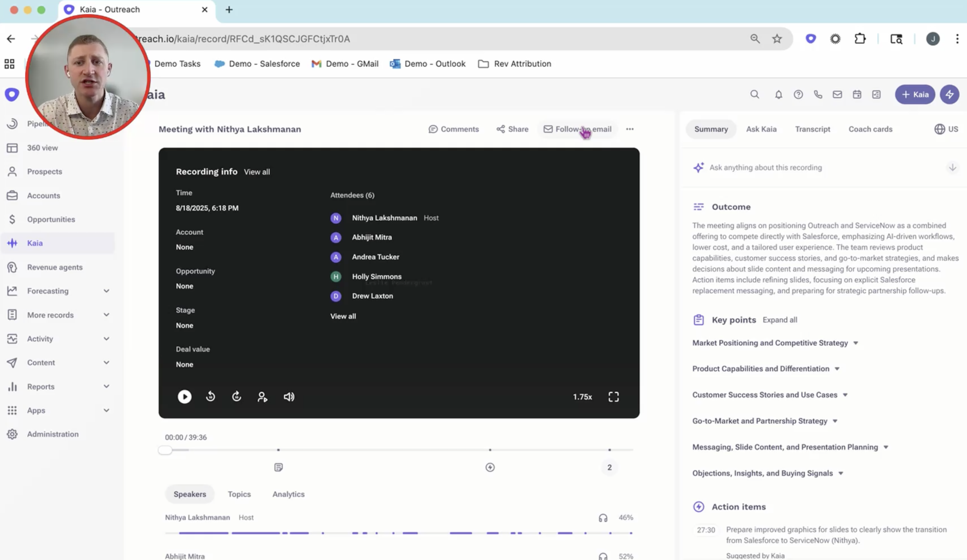
Task: Mute the recording volume speaker icon
Action: 289,397
